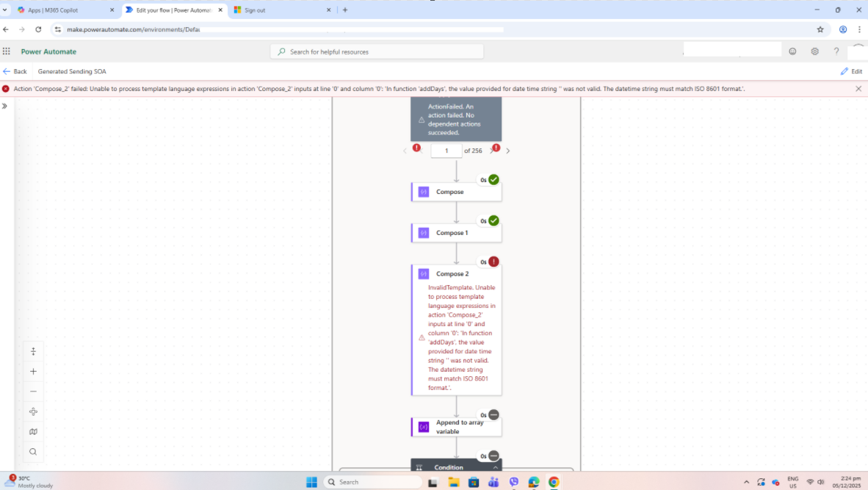The width and height of the screenshot is (868, 490).
Task: Open the Chrome profile icon
Action: tap(843, 29)
